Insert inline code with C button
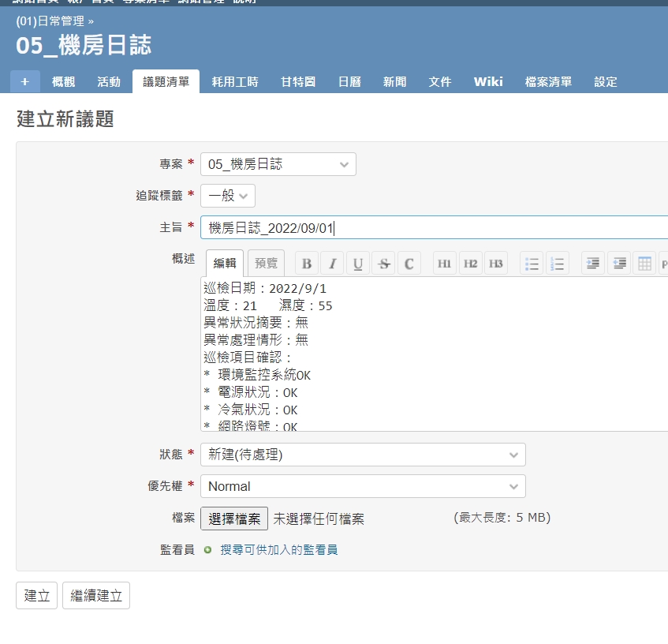The height and width of the screenshot is (644, 668). [x=409, y=264]
